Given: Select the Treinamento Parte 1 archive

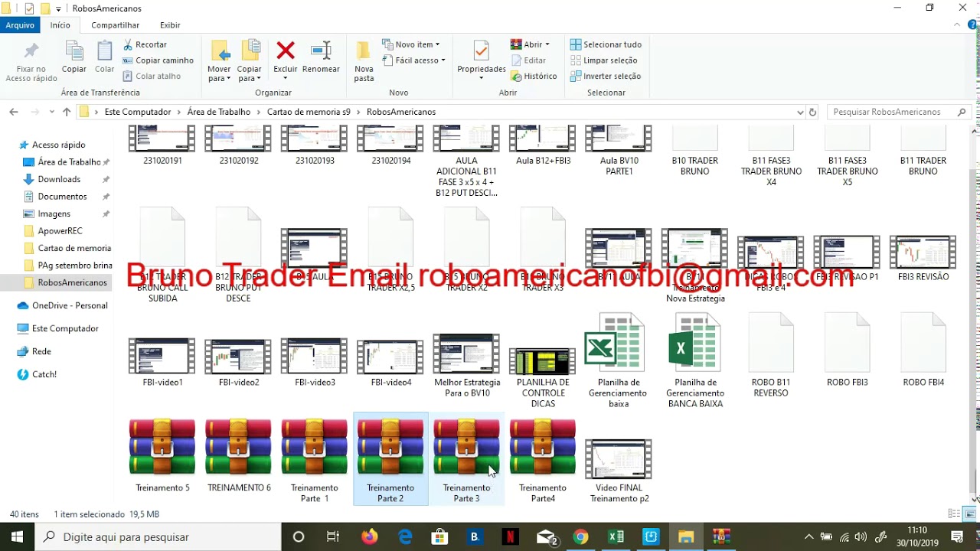Looking at the screenshot, I should [x=315, y=459].
